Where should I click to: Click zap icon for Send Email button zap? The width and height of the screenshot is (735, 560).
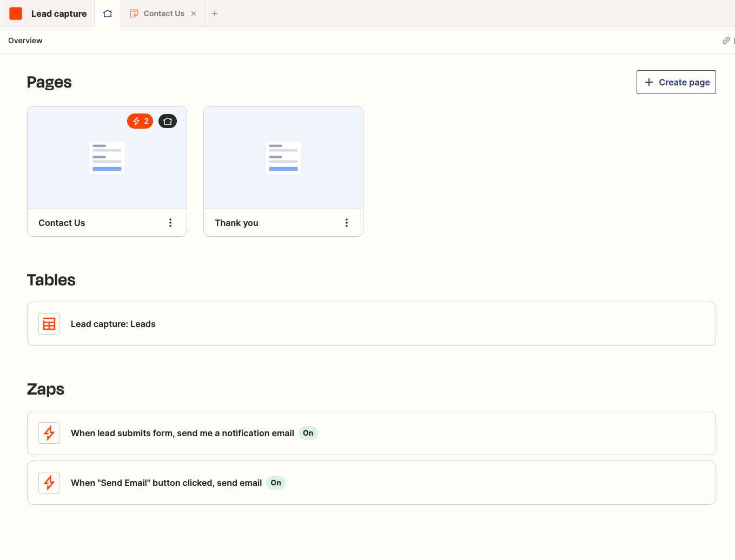(x=49, y=483)
